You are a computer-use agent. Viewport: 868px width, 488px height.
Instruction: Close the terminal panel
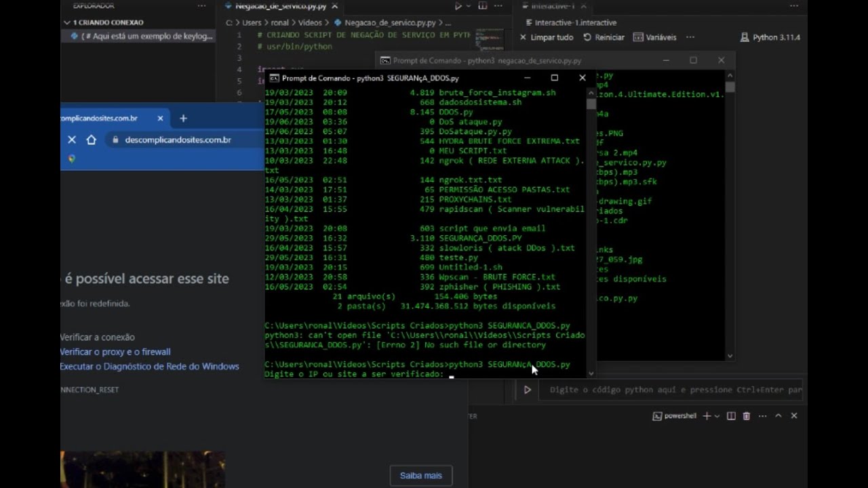pos(794,416)
